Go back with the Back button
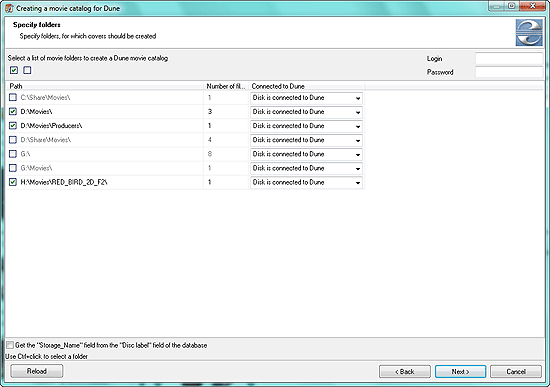This screenshot has width=550, height=387. (405, 372)
